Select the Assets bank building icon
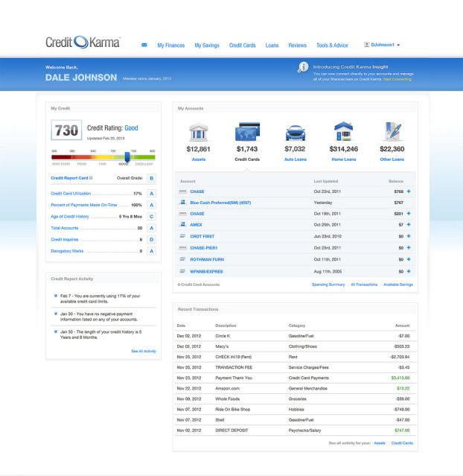 (x=199, y=133)
